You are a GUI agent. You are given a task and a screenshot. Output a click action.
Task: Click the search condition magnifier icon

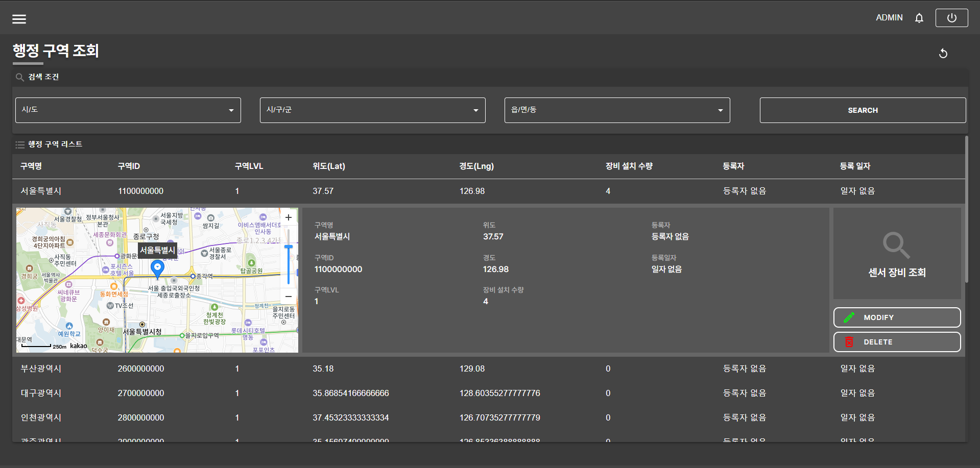[x=20, y=77]
